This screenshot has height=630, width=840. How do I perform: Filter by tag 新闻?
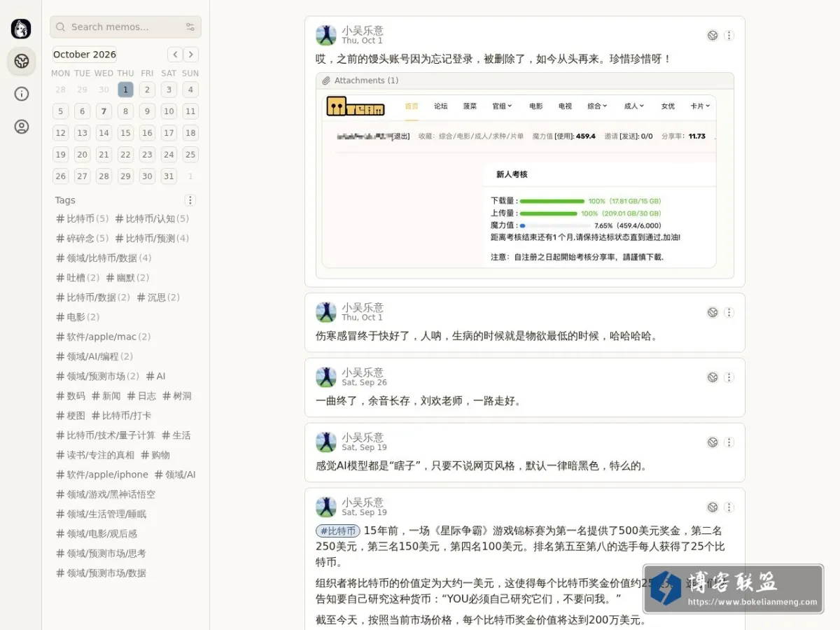point(106,396)
